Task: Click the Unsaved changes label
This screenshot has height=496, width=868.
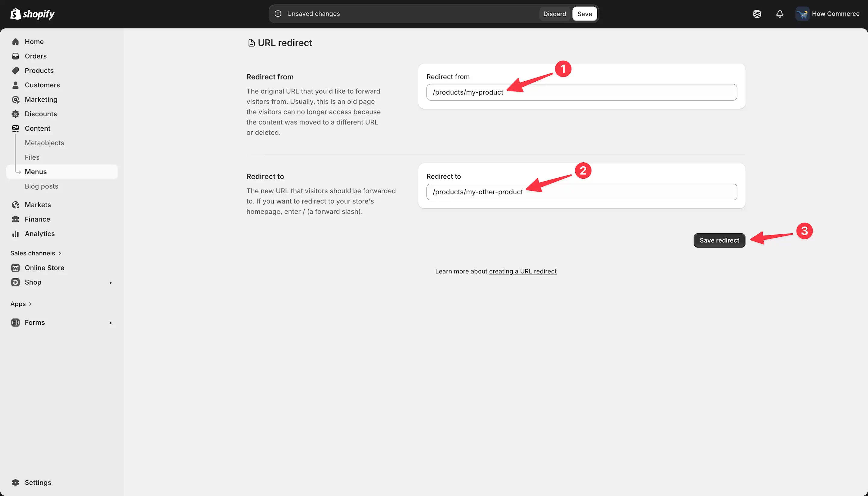Action: coord(313,14)
